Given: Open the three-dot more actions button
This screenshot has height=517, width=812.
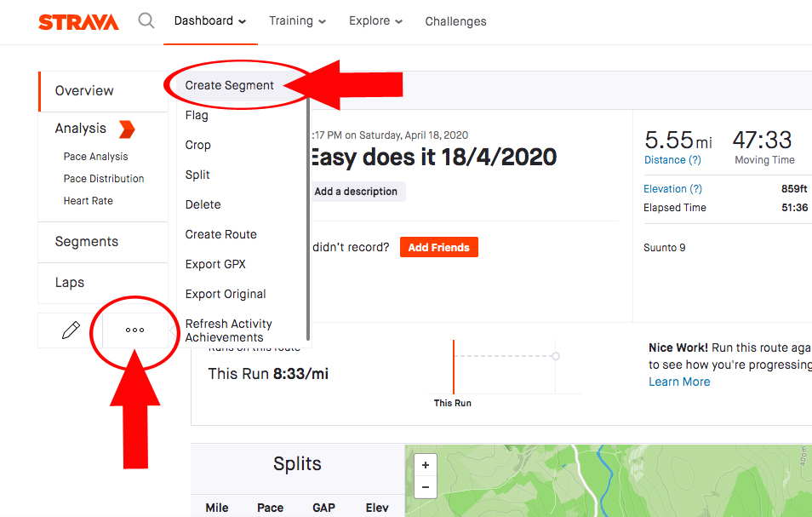Looking at the screenshot, I should click(134, 330).
